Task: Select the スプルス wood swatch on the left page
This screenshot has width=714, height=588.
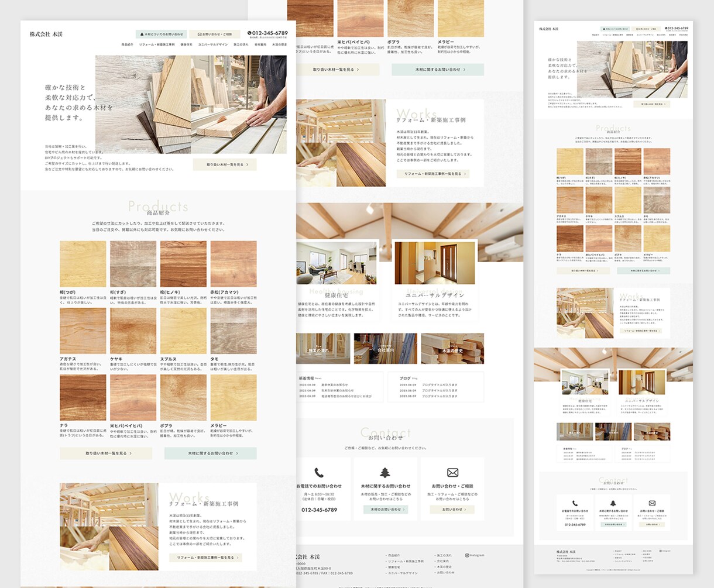Action: pos(184,331)
